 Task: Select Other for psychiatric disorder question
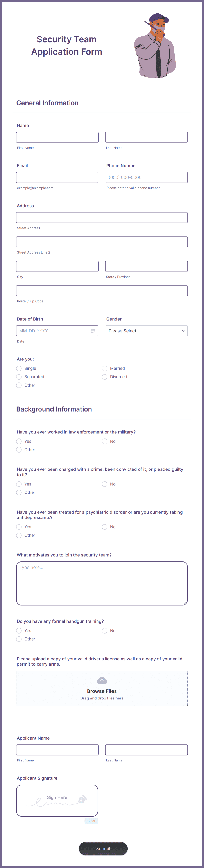click(19, 535)
